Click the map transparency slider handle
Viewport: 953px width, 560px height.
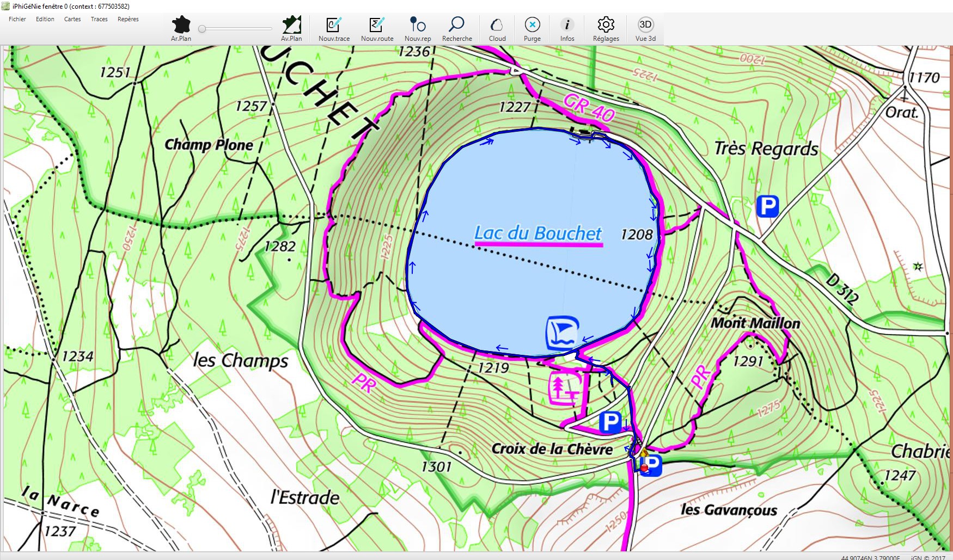click(202, 29)
